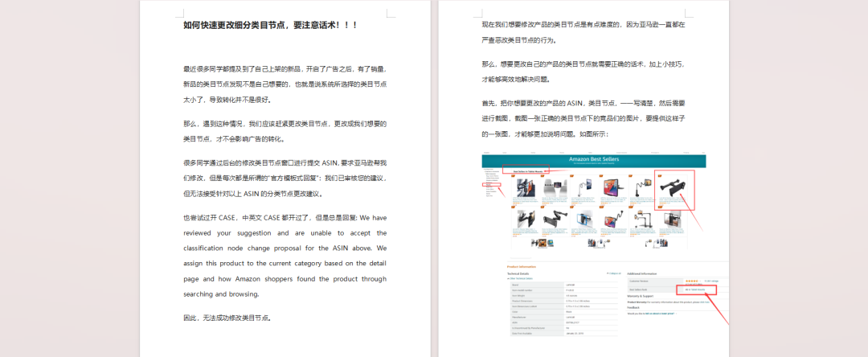
Task: Click the "Additional Information" heading
Action: point(642,273)
